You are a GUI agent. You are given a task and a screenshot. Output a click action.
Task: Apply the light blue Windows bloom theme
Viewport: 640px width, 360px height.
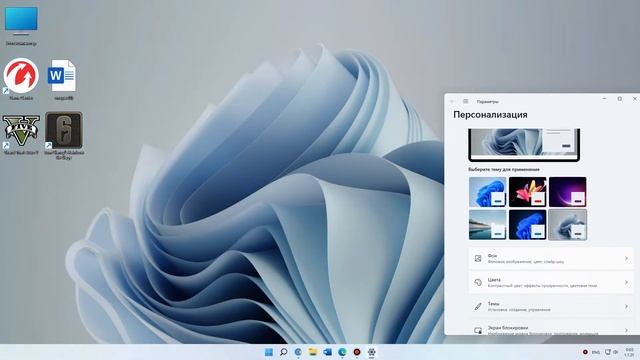(487, 192)
